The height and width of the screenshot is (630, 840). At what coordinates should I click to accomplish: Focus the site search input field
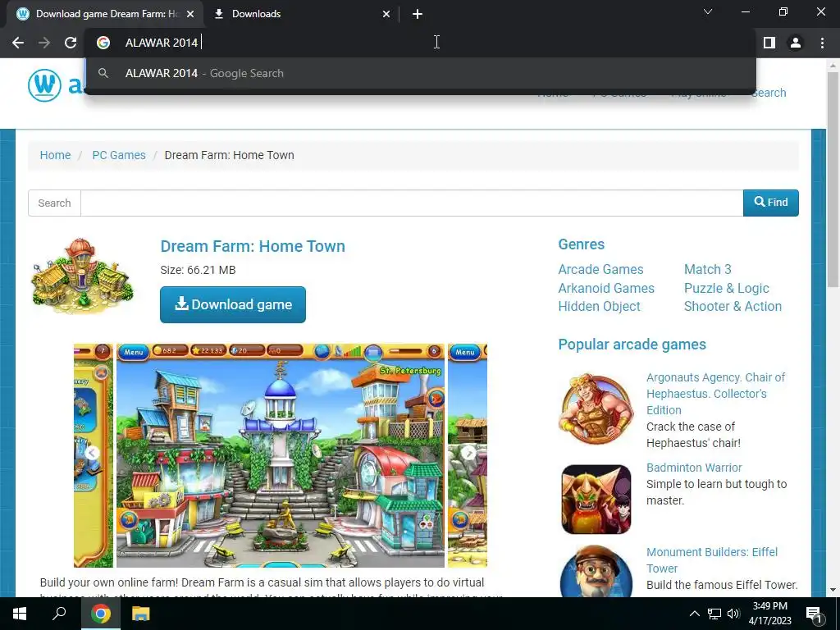pos(412,203)
